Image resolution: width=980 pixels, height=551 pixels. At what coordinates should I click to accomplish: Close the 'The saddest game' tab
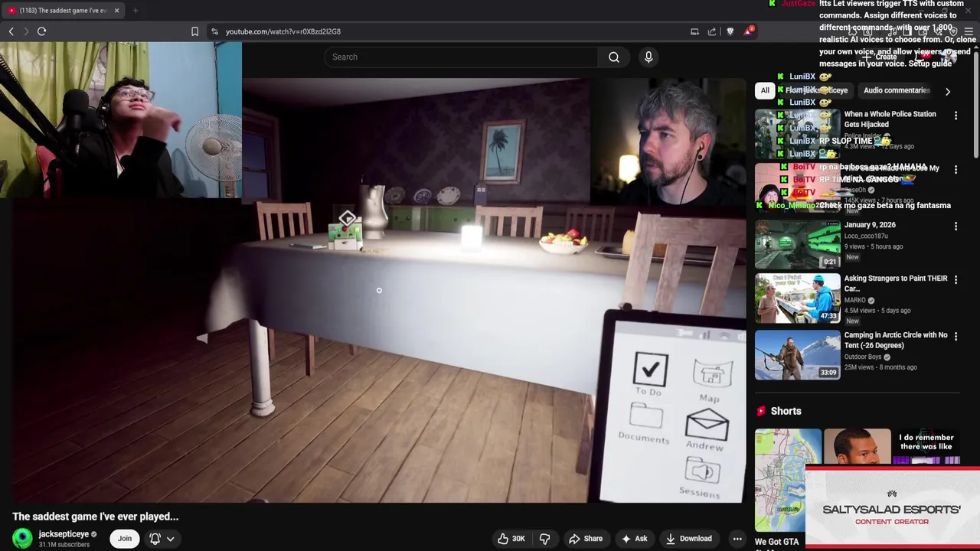(x=116, y=11)
